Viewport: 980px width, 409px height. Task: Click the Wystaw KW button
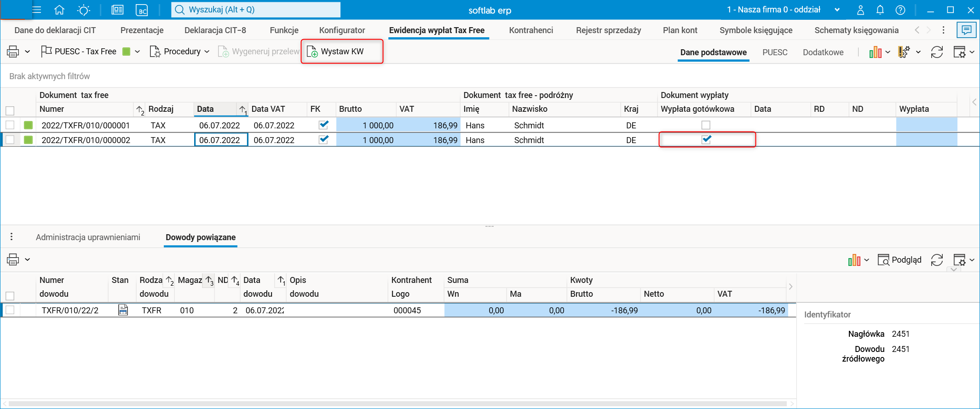[x=342, y=52]
